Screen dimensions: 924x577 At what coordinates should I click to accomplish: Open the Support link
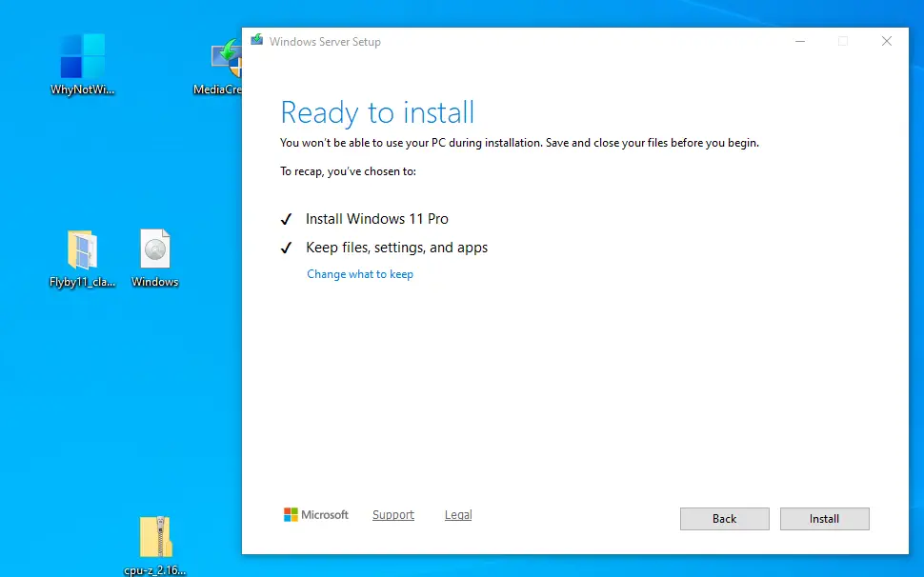pos(393,514)
